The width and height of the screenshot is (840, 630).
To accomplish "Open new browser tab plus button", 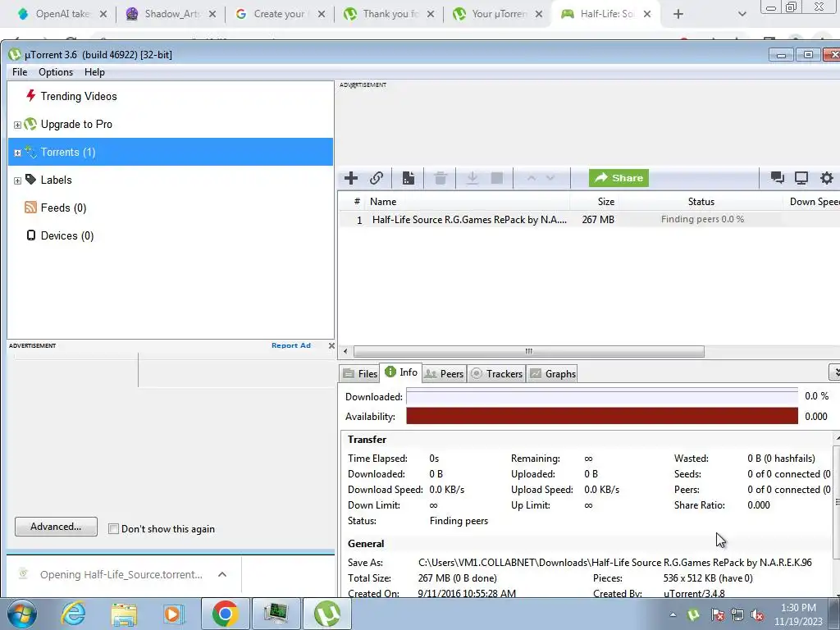I will [678, 14].
